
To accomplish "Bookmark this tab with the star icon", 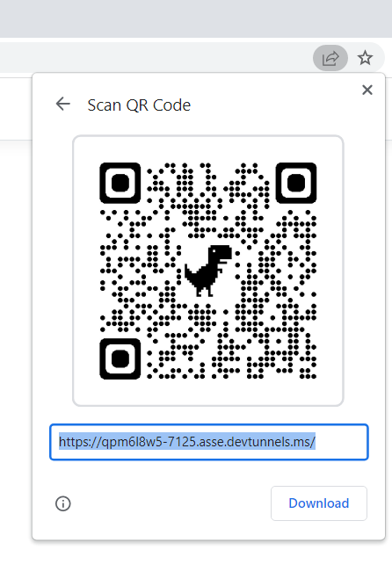I will [365, 58].
